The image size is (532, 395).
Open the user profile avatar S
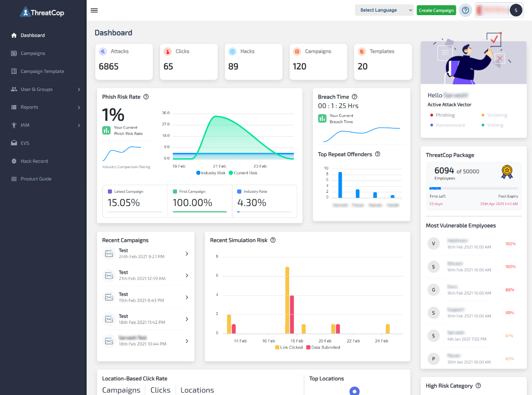pos(516,10)
